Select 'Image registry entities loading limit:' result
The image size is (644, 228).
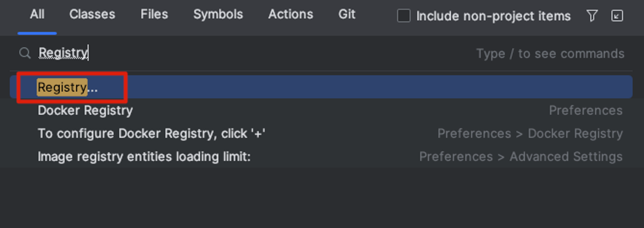click(x=321, y=157)
